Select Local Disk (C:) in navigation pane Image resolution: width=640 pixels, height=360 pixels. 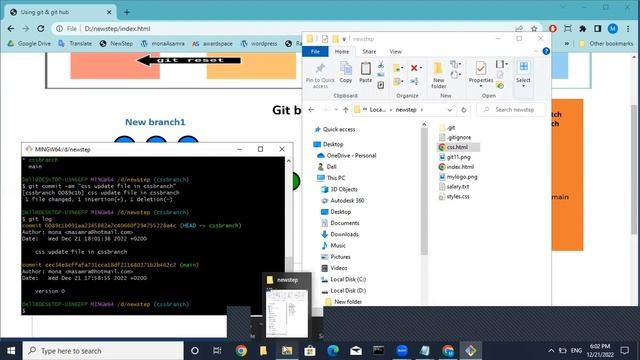coord(343,279)
